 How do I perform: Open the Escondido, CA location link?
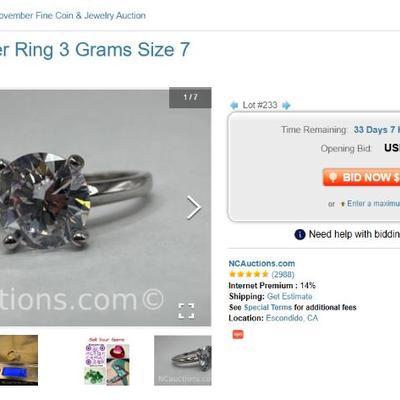(x=292, y=318)
